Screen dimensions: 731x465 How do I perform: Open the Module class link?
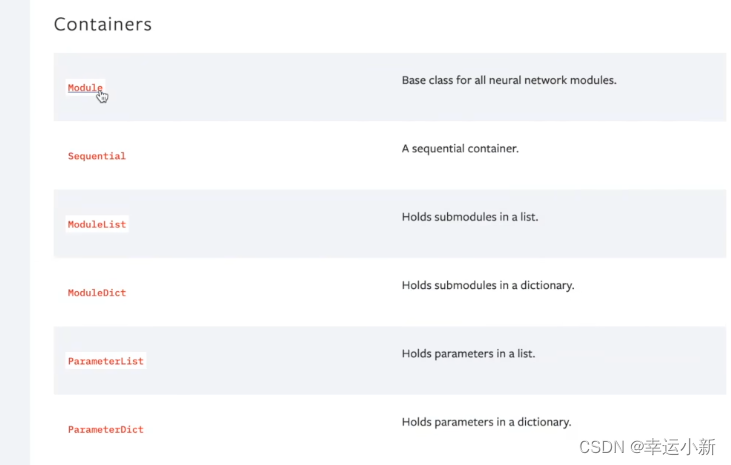pos(84,88)
